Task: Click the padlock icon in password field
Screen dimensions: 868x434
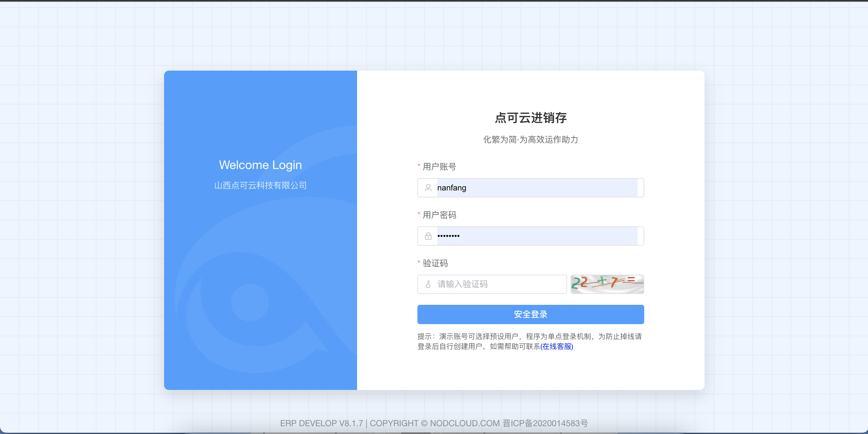Action: 428,236
